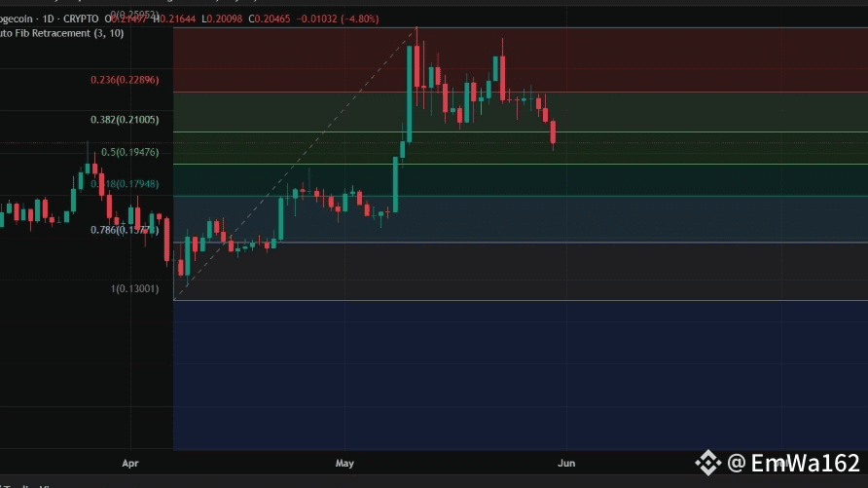Screen dimensions: 868x488
Task: Click the close value C0.20465 in legend
Action: pos(269,19)
